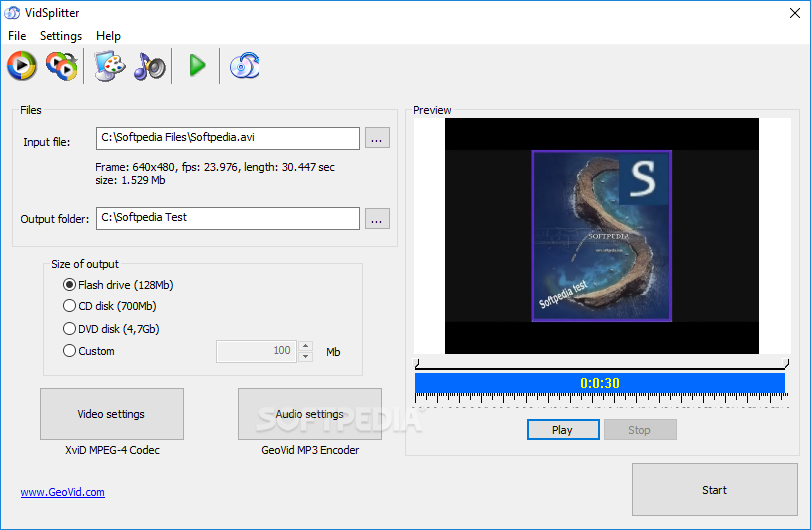
Task: Click the video preview image
Action: point(602,236)
